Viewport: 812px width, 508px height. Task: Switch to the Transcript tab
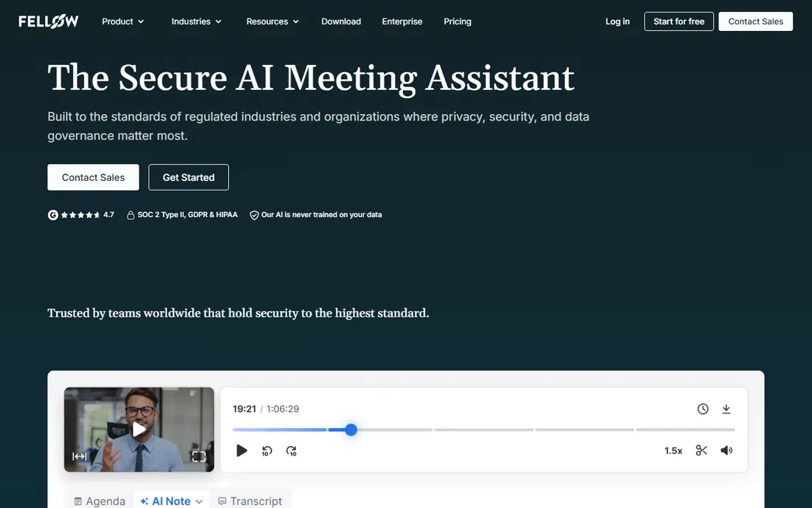(250, 501)
